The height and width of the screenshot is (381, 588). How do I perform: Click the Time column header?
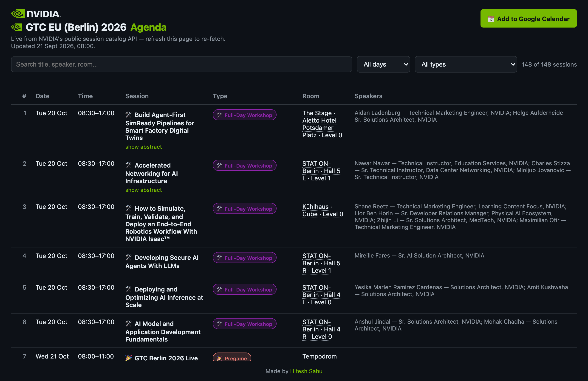pyautogui.click(x=85, y=96)
